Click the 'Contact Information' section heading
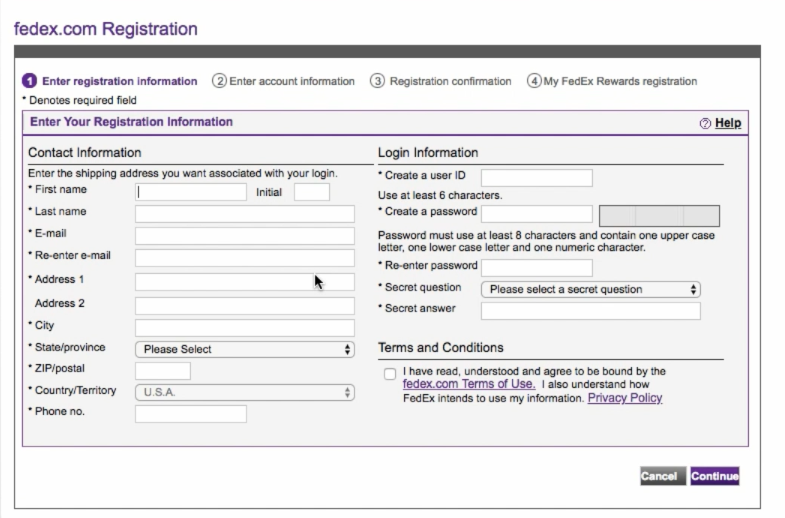Screen dimensions: 785x518 point(85,153)
